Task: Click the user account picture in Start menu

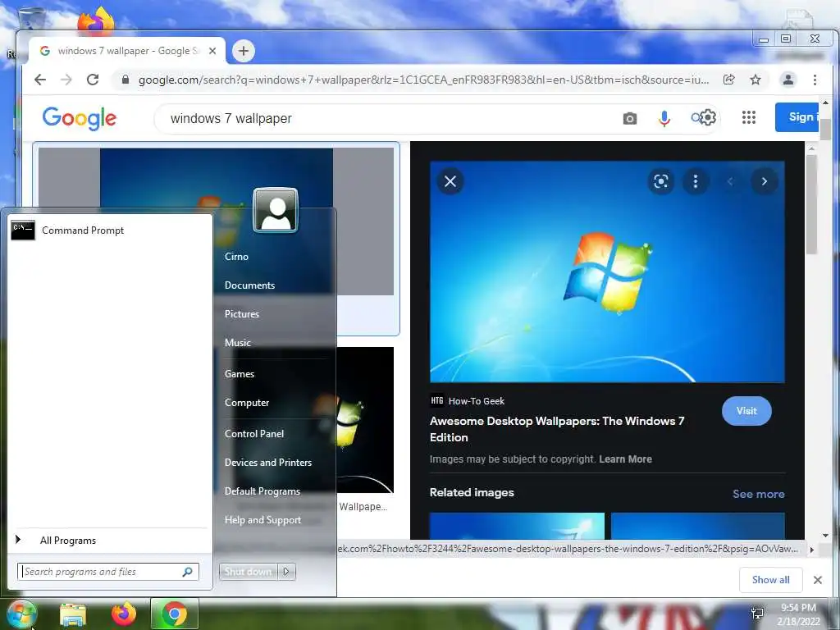Action: [276, 210]
